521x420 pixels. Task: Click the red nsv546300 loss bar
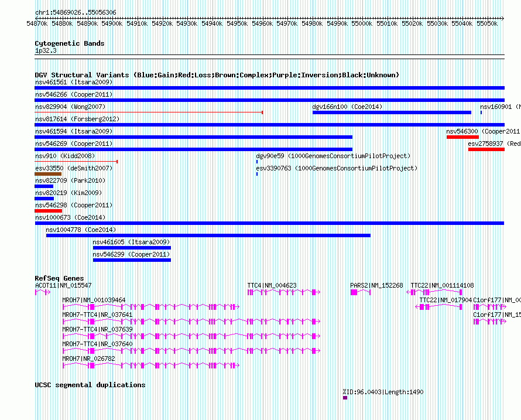click(x=462, y=137)
